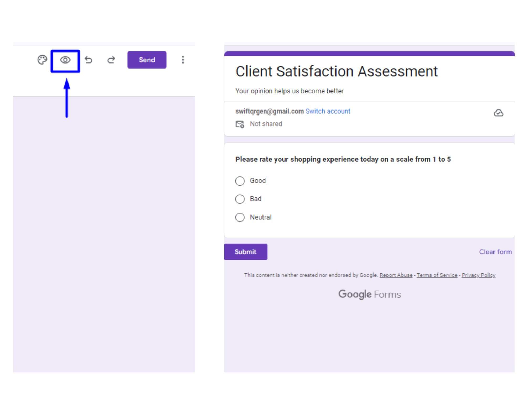Click the cloud save status icon
The width and height of the screenshot is (525, 420).
coord(499,113)
